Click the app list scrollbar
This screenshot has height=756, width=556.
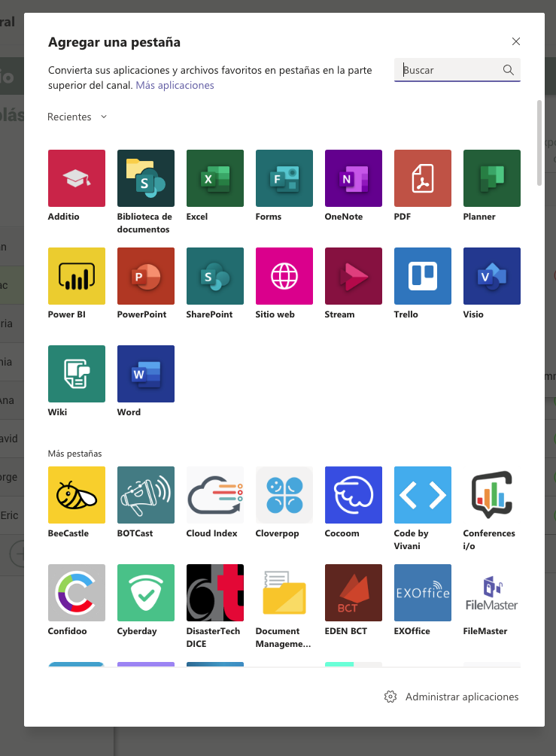click(539, 143)
